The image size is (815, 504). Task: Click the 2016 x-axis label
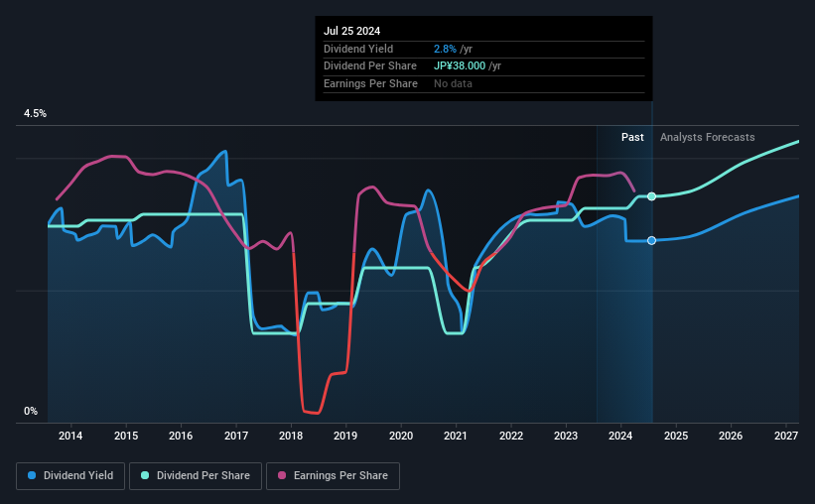[181, 436]
